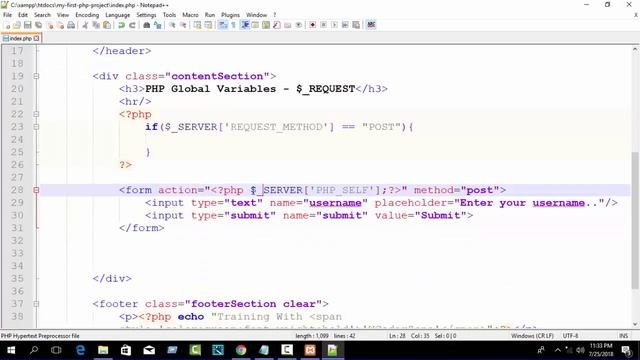Click the vertical scrollbar thumb
This screenshot has height=360, width=640.
635,220
